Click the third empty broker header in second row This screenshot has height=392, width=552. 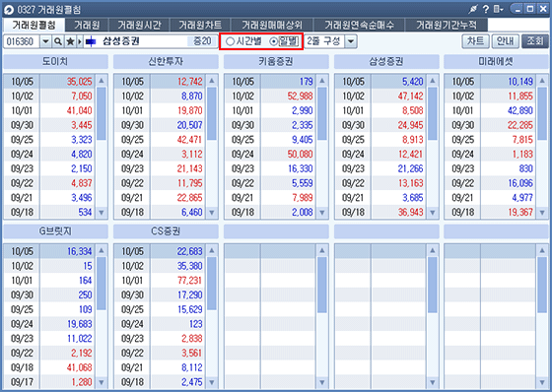coord(496,231)
